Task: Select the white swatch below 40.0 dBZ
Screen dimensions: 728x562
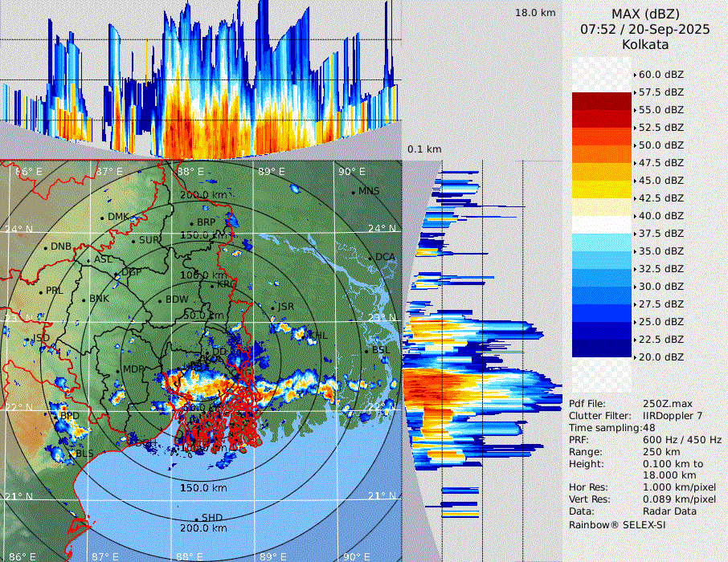Action: 601,225
